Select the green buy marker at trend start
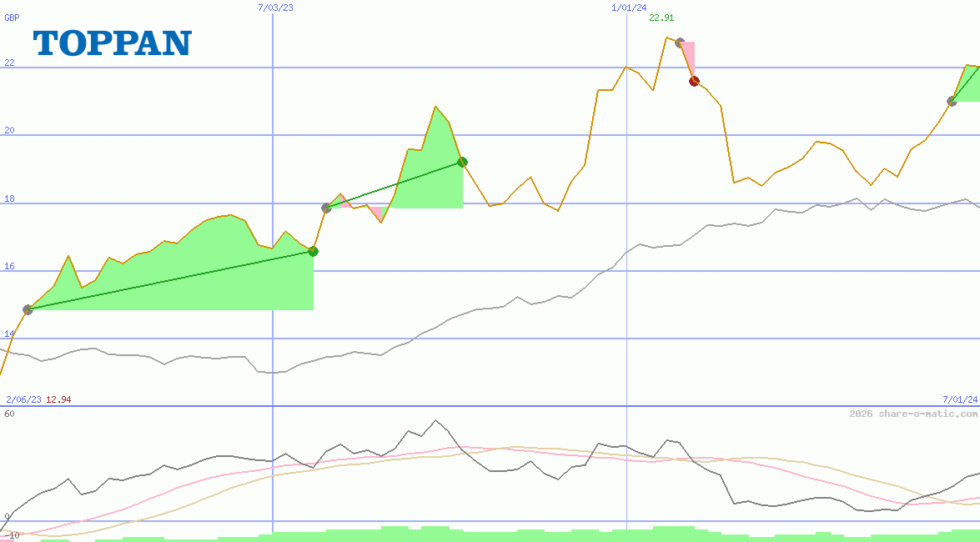The width and height of the screenshot is (980, 542). pos(28,309)
